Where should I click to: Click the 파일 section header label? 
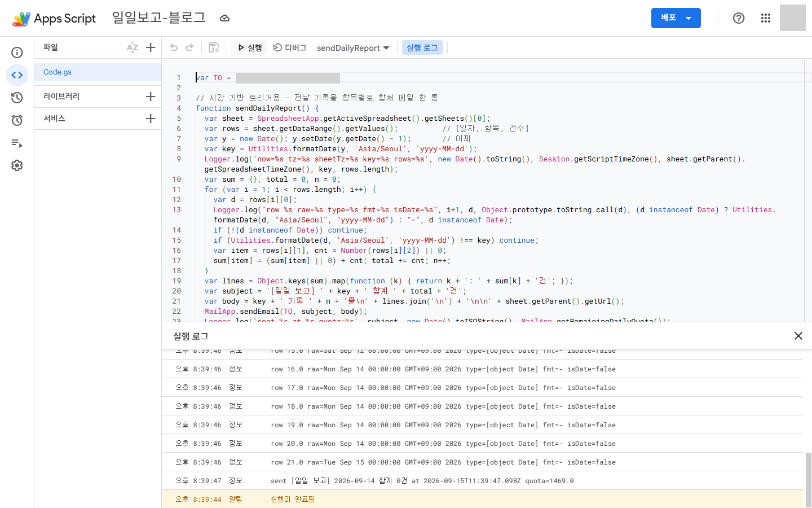(x=51, y=47)
